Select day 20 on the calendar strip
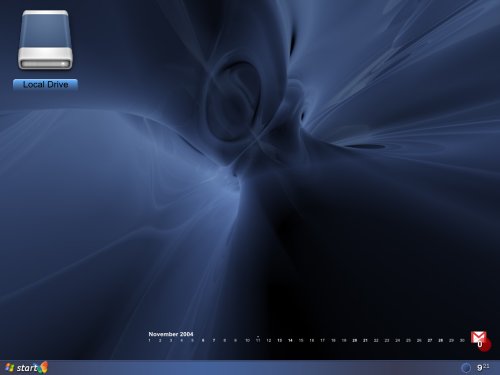This screenshot has height=375, width=500. [355, 340]
